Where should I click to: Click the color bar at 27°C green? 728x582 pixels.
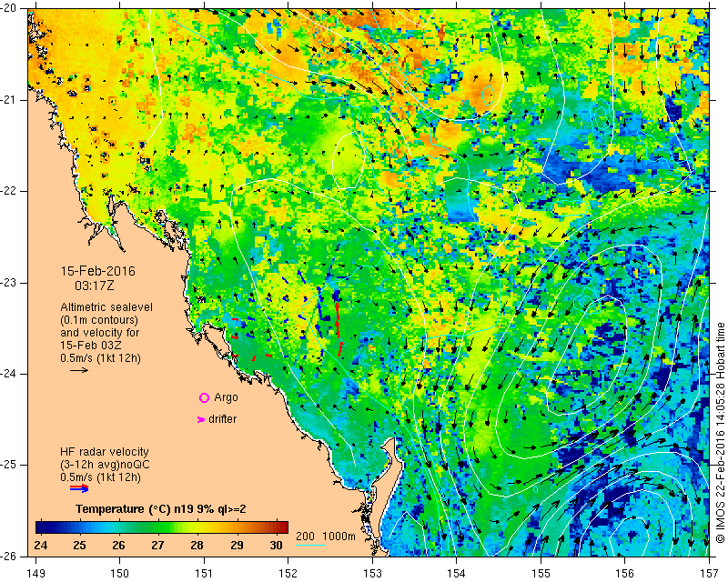click(x=158, y=527)
